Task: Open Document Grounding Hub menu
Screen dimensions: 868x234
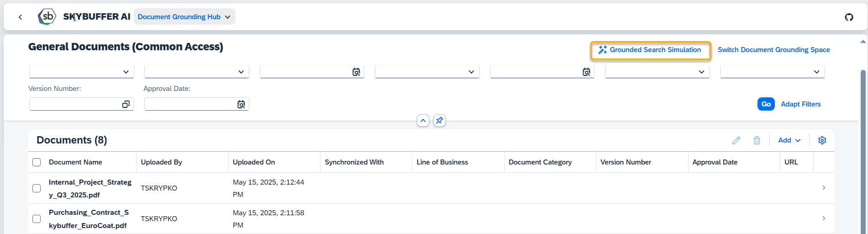Action: (184, 17)
